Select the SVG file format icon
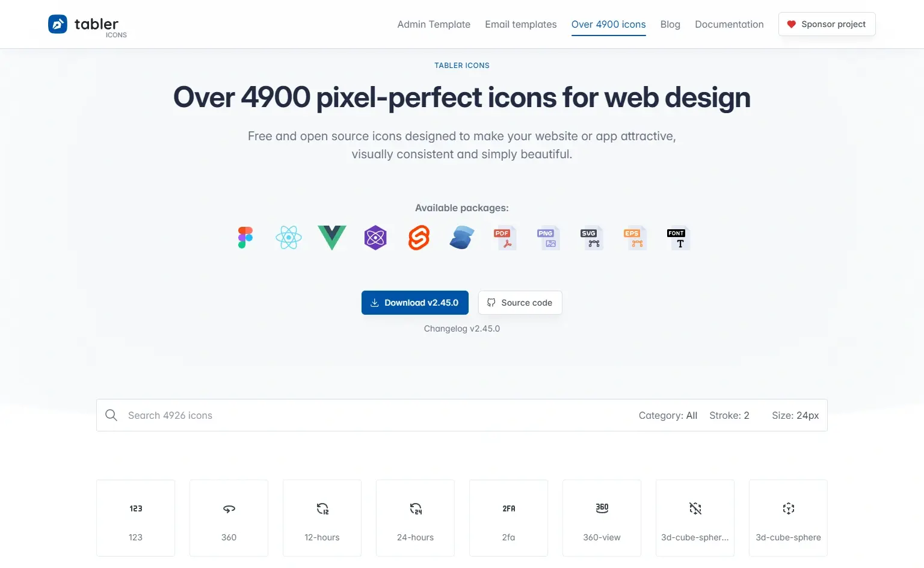The width and height of the screenshot is (924, 568). [x=592, y=238]
